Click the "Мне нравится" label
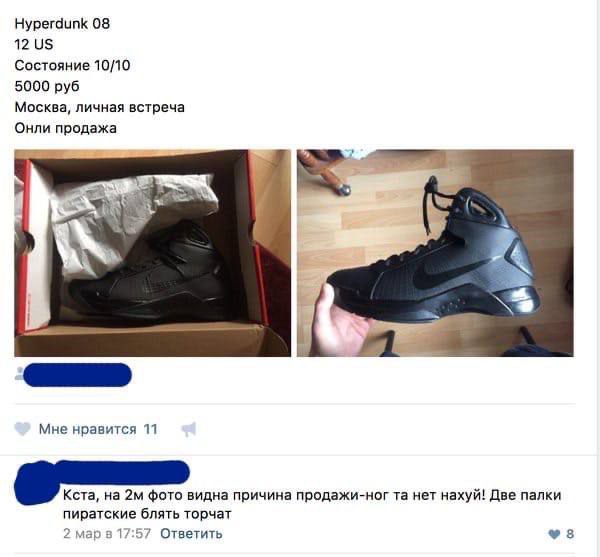Viewport: 600px width, 557px height. tap(88, 429)
